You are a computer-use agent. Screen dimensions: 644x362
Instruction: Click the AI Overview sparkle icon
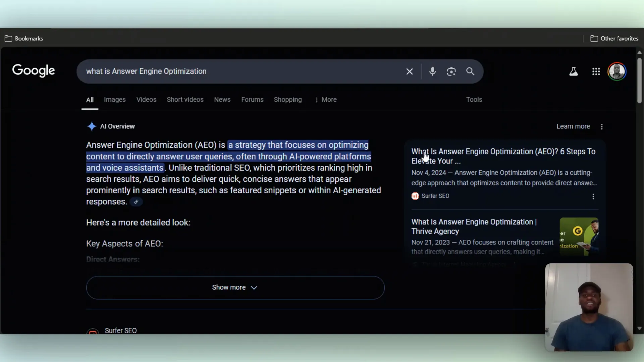click(91, 126)
